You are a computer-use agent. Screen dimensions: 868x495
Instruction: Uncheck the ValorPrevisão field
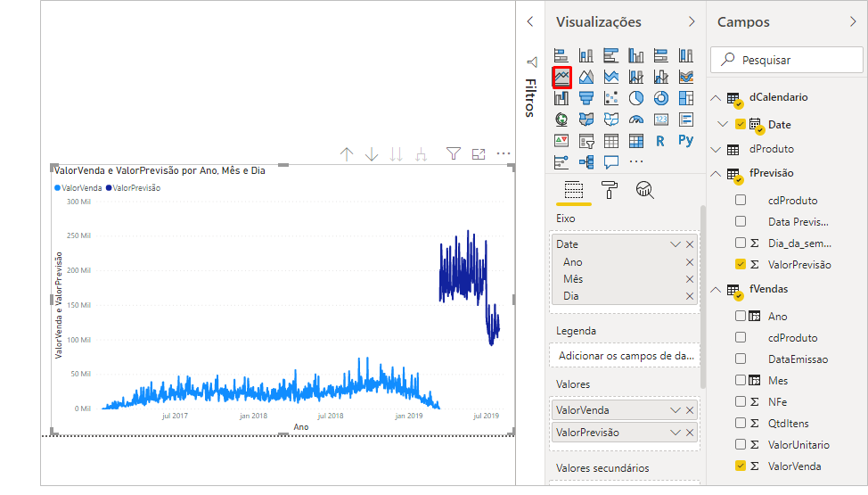pos(741,264)
